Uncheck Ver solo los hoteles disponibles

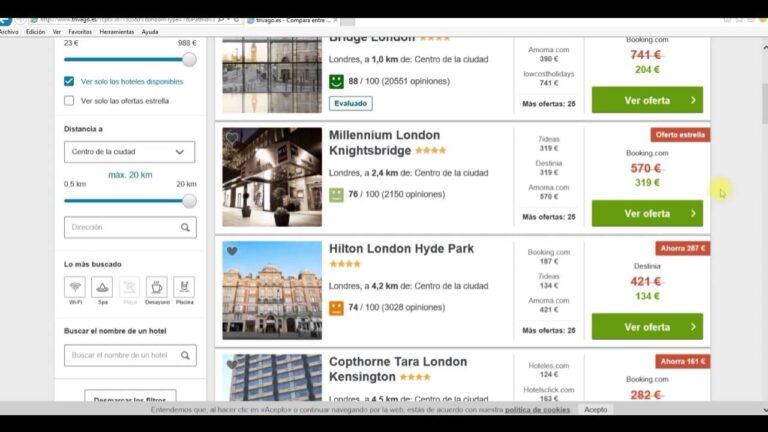click(69, 81)
